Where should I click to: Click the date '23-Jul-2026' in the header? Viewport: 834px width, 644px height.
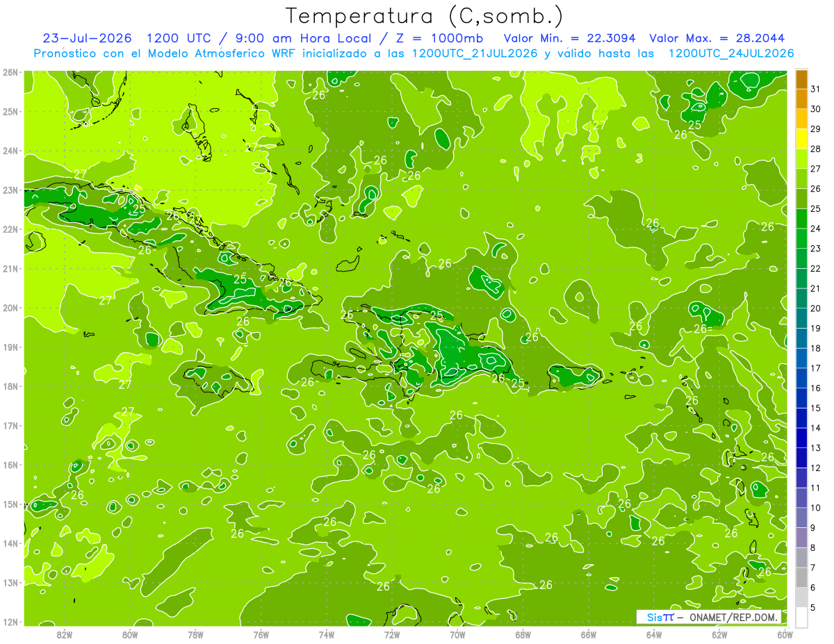click(x=89, y=38)
